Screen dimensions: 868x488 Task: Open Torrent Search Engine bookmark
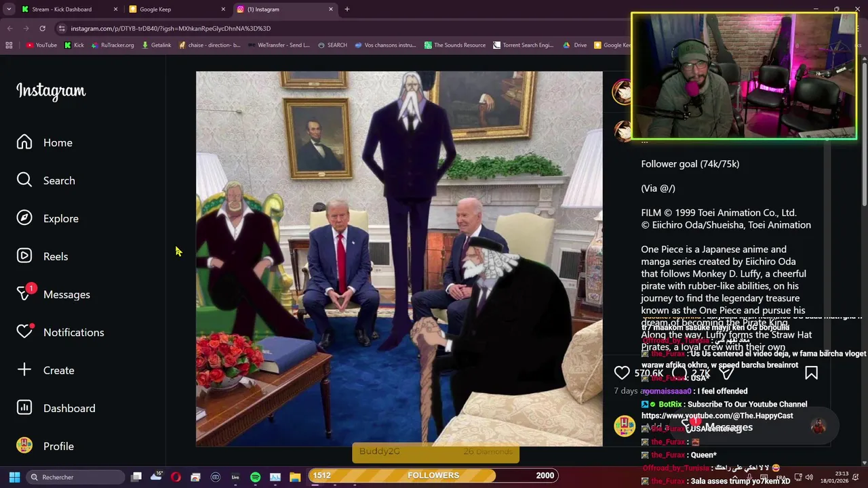524,45
